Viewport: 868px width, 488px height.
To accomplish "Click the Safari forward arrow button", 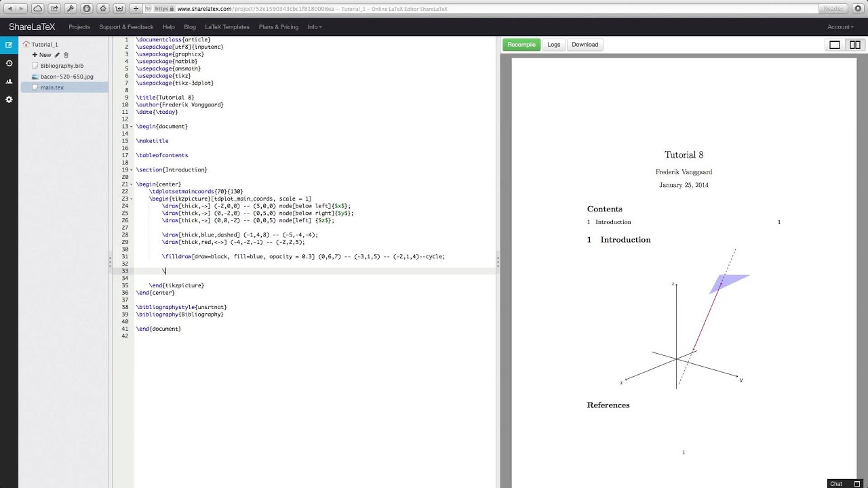I will [x=22, y=9].
